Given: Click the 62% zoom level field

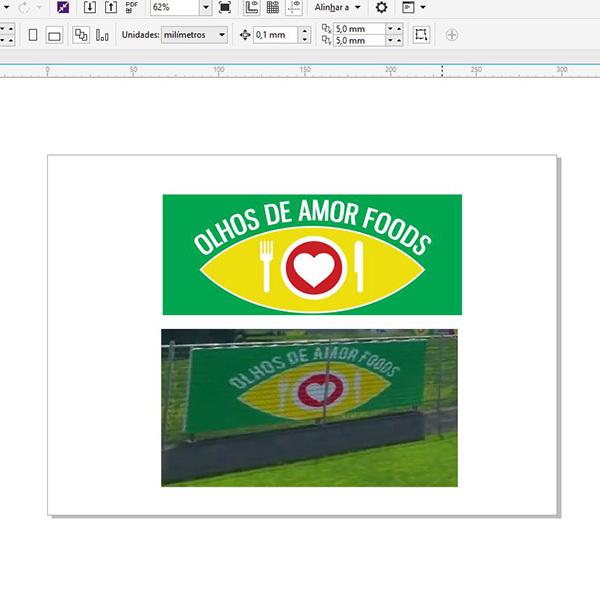Looking at the screenshot, I should point(175,7).
